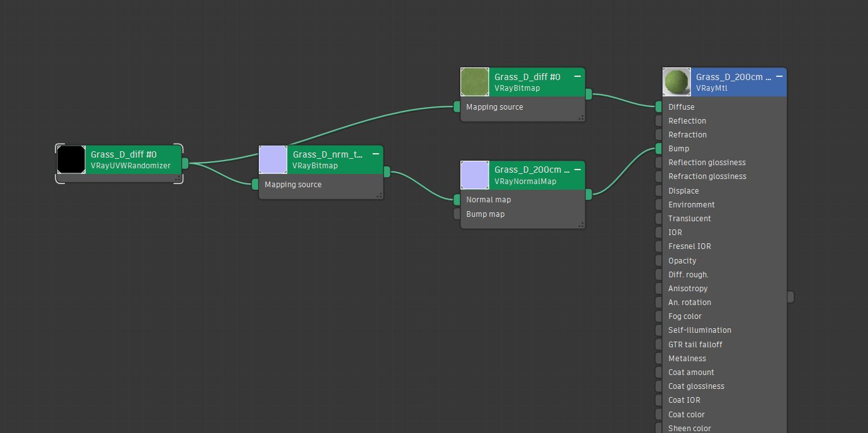The width and height of the screenshot is (868, 433).
Task: Click resize grip on VRayUVWRandomizer node
Action: 178,178
